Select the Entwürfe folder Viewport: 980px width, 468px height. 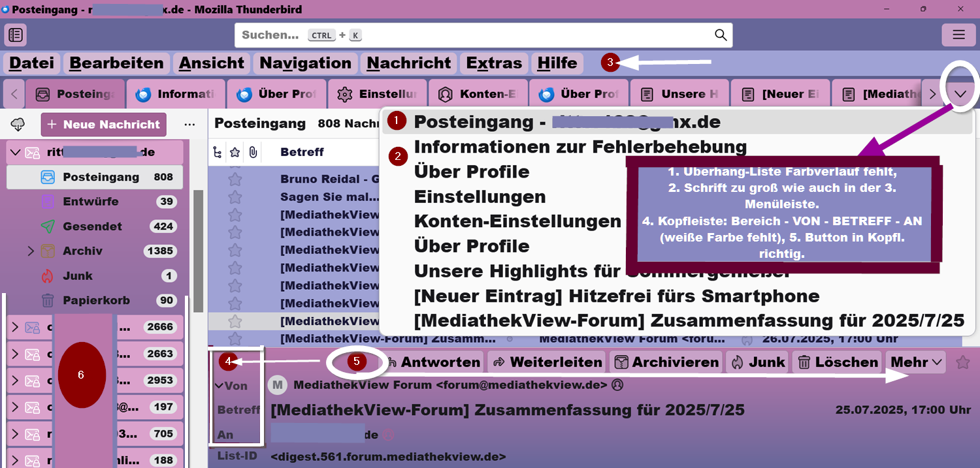[95, 202]
